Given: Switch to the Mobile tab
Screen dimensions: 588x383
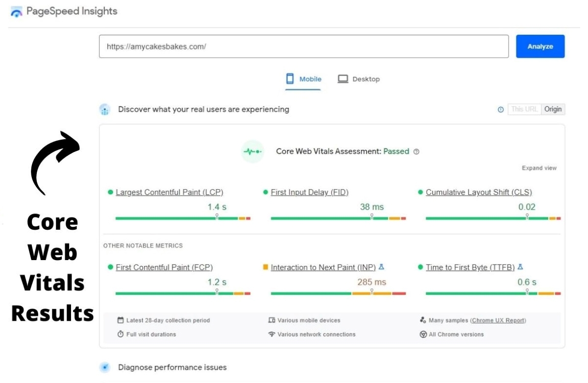Looking at the screenshot, I should [x=304, y=79].
